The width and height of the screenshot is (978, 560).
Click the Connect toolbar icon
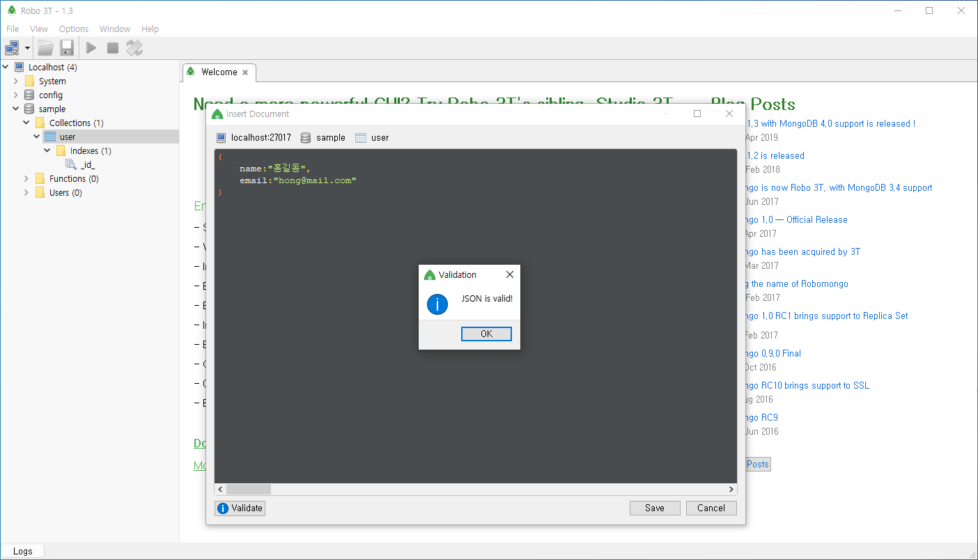[x=13, y=48]
